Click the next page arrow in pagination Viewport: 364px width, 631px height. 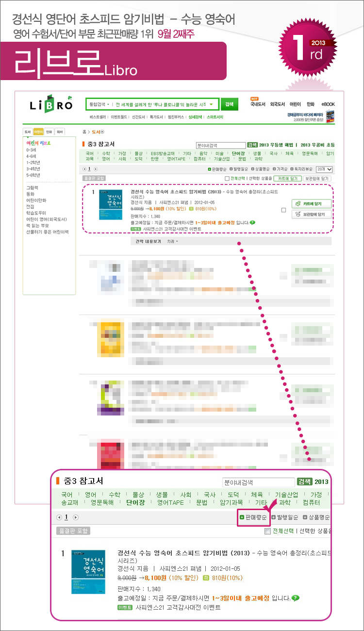pyautogui.click(x=96, y=169)
